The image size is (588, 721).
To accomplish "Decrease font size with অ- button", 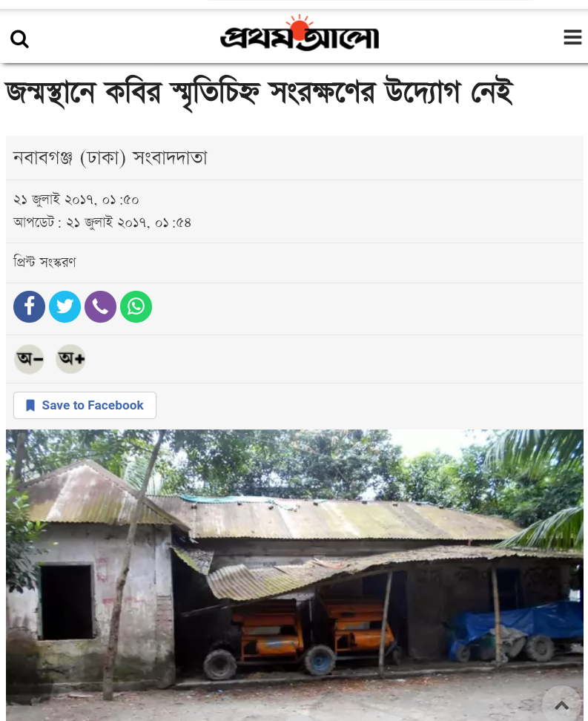I will coord(30,359).
